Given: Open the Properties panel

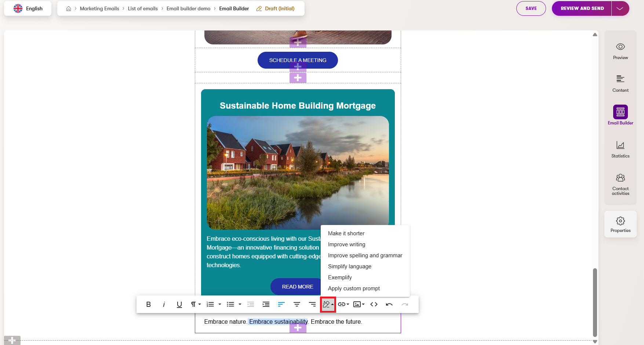Looking at the screenshot, I should pyautogui.click(x=620, y=224).
